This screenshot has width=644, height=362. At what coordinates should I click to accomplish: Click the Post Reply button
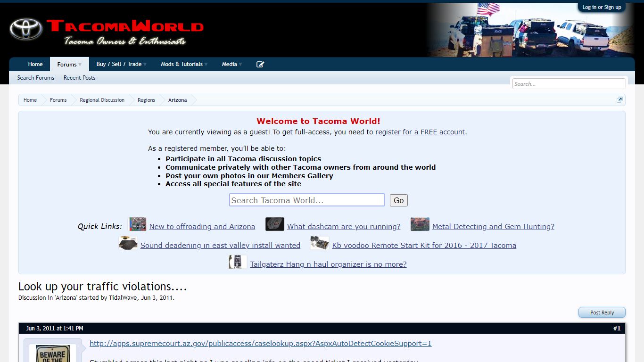pos(602,313)
